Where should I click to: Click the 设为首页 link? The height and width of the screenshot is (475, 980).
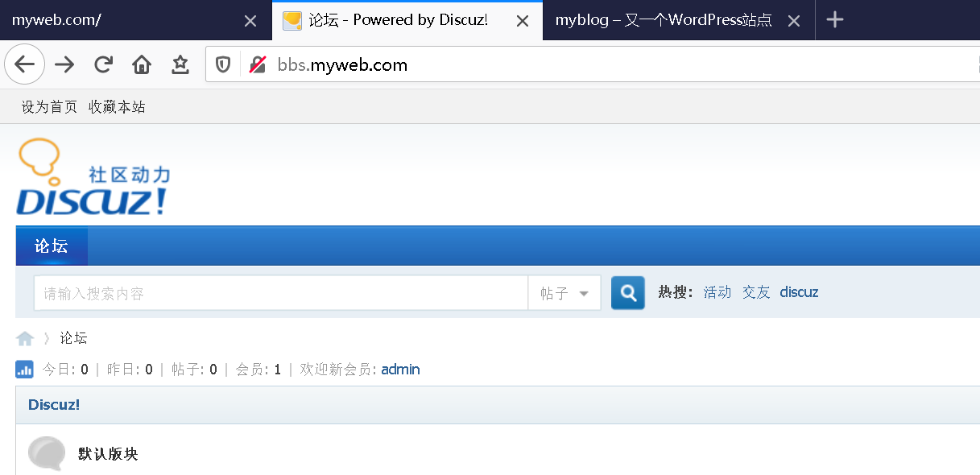pyautogui.click(x=49, y=107)
